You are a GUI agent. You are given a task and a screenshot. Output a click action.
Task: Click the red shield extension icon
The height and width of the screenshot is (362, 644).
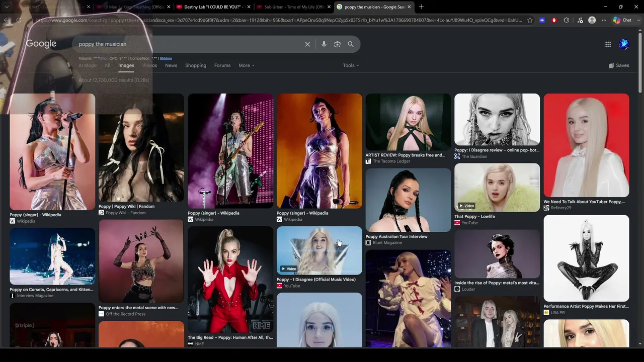tap(554, 20)
